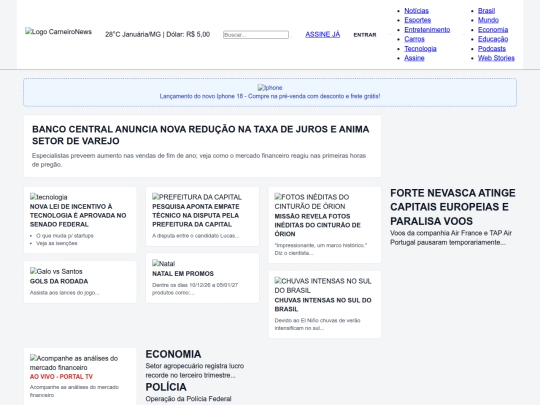Click the POLÍCIA section heading
This screenshot has height=405, width=540.
166,387
